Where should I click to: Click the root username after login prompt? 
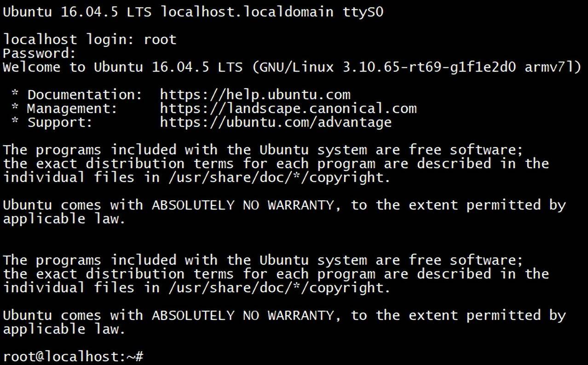160,40
